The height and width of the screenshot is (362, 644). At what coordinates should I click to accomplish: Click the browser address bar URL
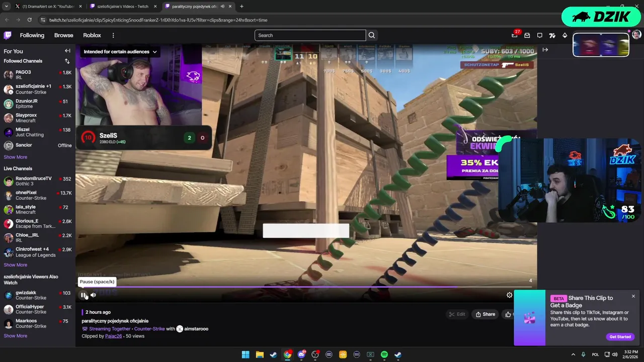tap(158, 20)
